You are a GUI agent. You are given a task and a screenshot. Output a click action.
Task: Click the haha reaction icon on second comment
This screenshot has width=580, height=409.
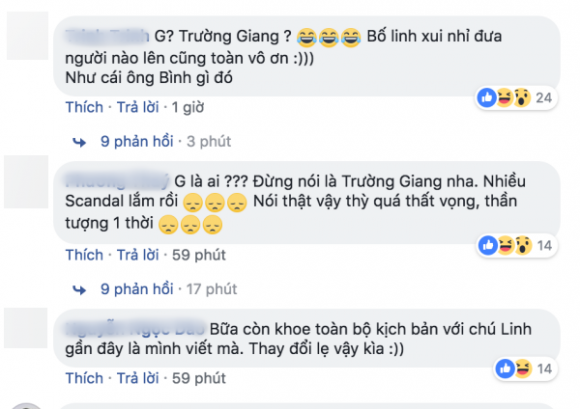tap(505, 245)
